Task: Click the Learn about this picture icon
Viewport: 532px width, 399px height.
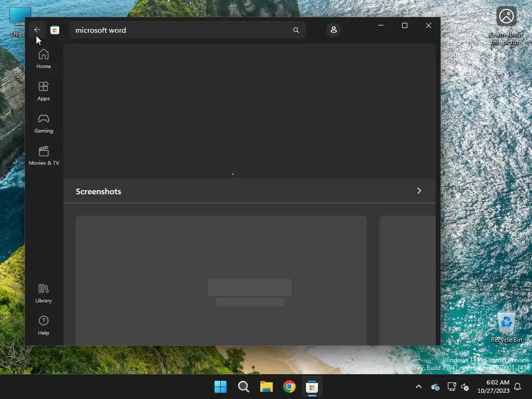Action: [x=506, y=25]
